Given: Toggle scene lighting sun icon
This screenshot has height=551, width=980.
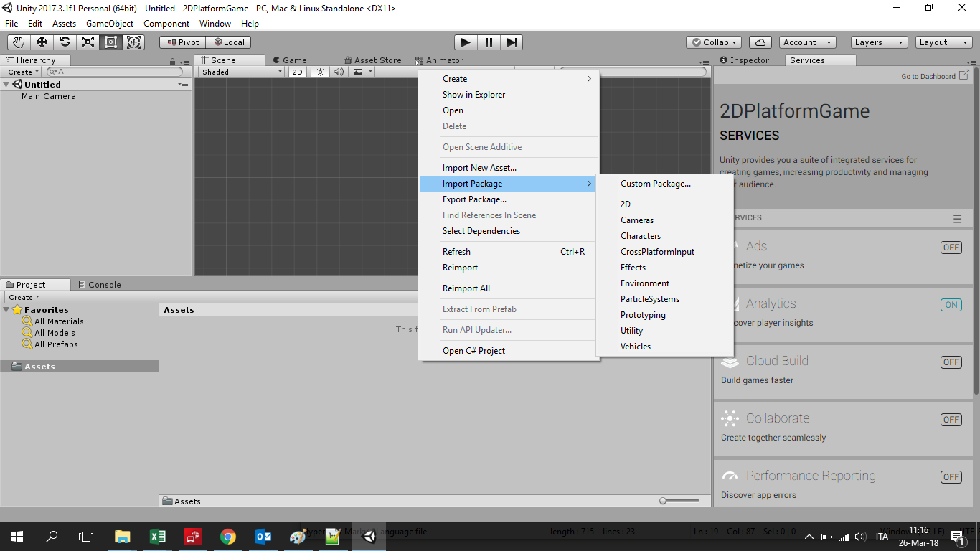Looking at the screenshot, I should (320, 72).
